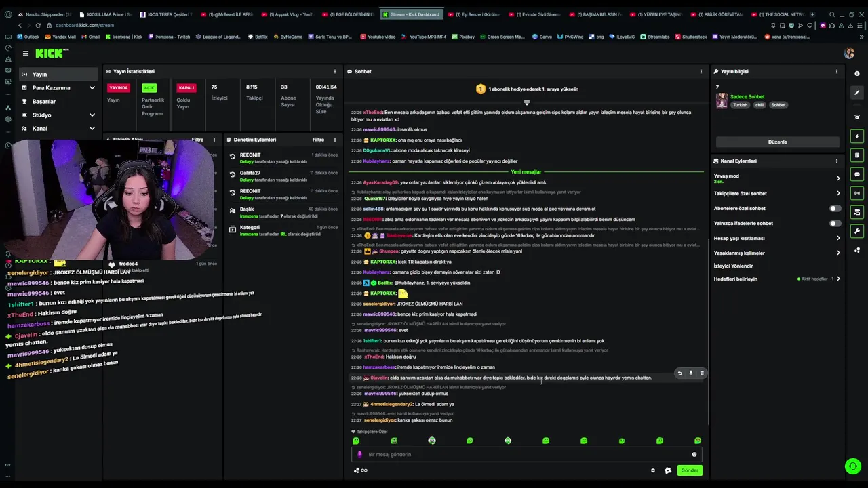
Task: Open Yasaklanmış kelimeler arrow
Action: tap(838, 253)
